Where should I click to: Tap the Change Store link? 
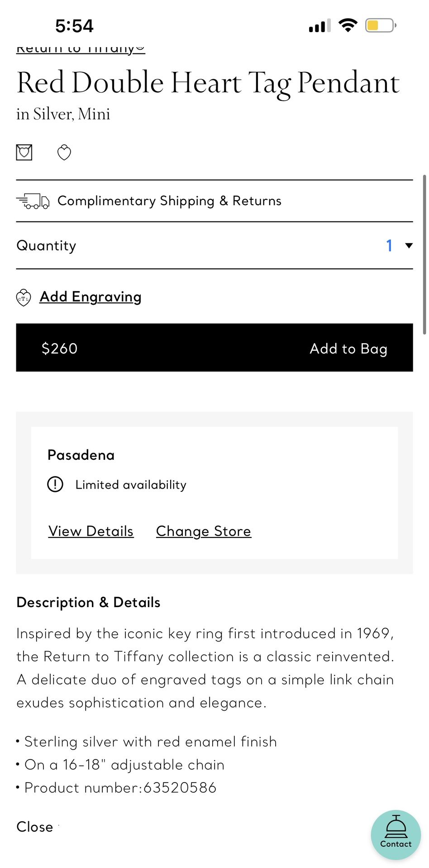(x=203, y=531)
